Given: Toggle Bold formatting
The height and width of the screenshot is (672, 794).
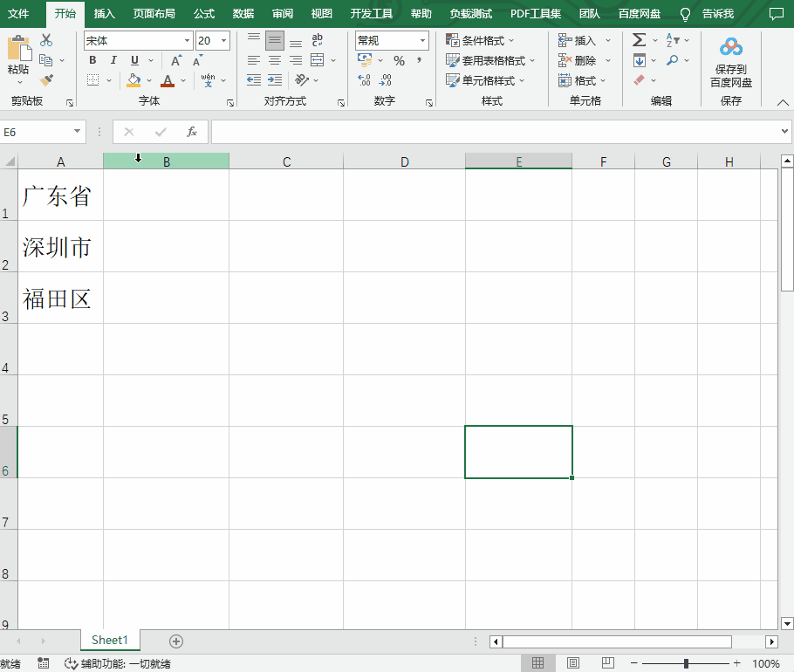Looking at the screenshot, I should coord(92,61).
